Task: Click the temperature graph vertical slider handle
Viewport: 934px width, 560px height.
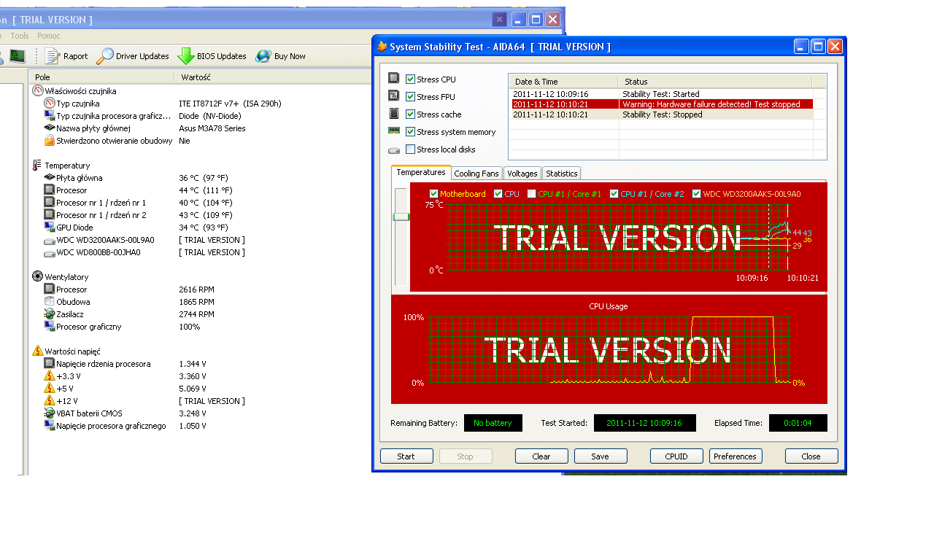Action: point(401,217)
